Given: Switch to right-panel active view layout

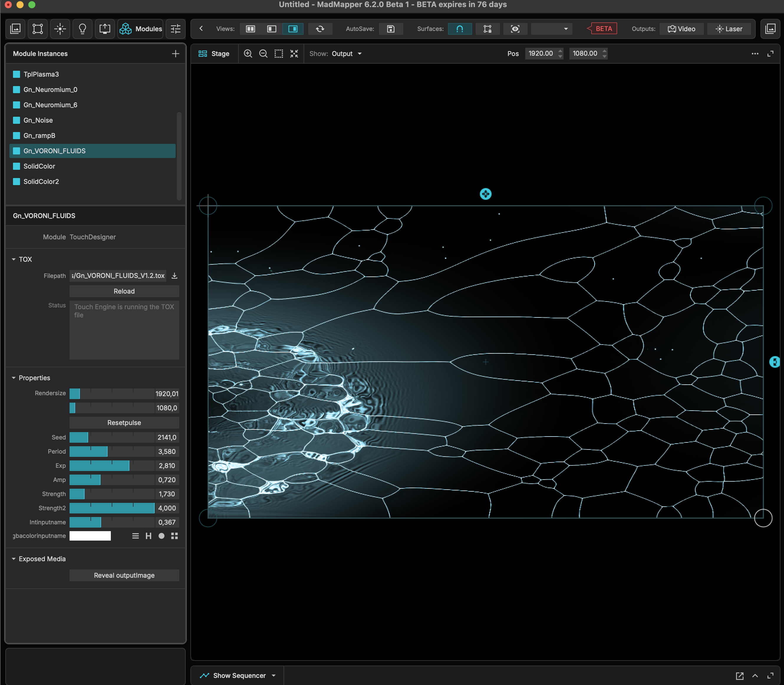Looking at the screenshot, I should coord(293,29).
